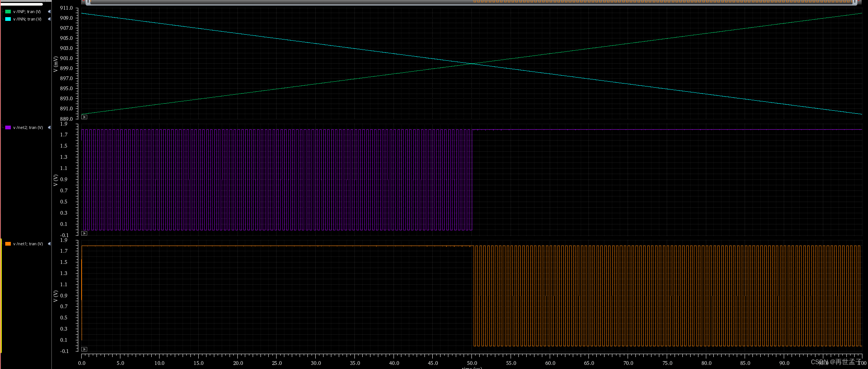
Task: Toggle visibility icon beside v /INP trace
Action: [x=49, y=12]
